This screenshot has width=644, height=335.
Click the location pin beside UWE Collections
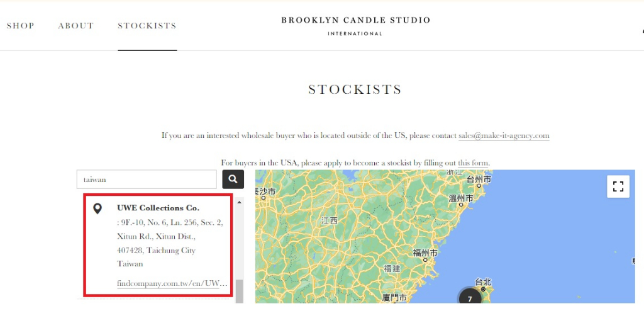click(97, 208)
